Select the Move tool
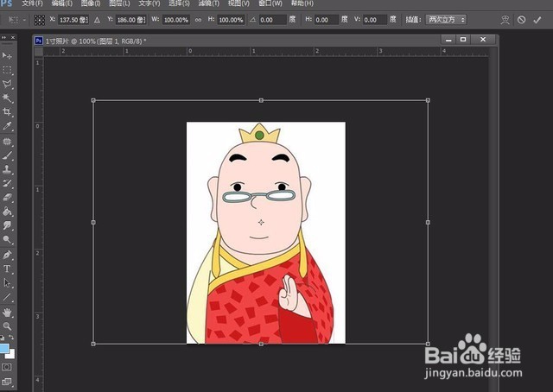 7,55
